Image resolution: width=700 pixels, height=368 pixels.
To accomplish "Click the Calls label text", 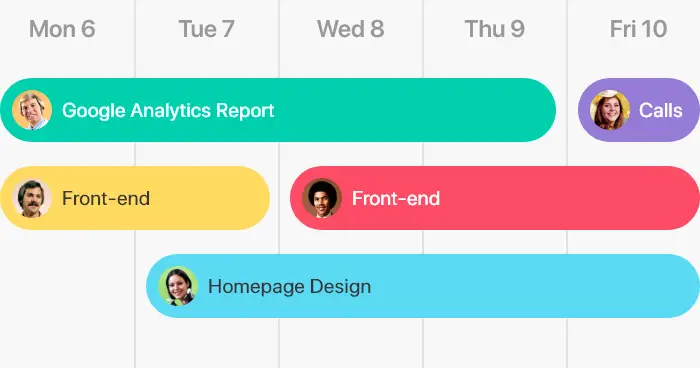I will click(x=660, y=110).
